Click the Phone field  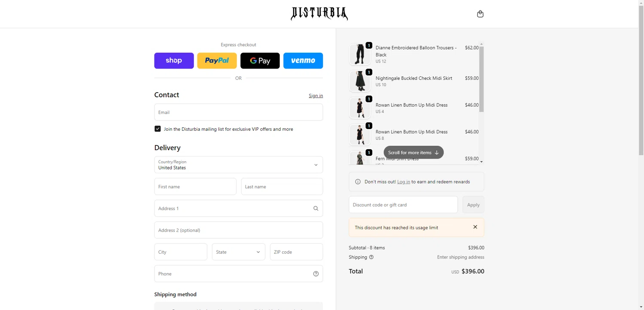(238, 274)
